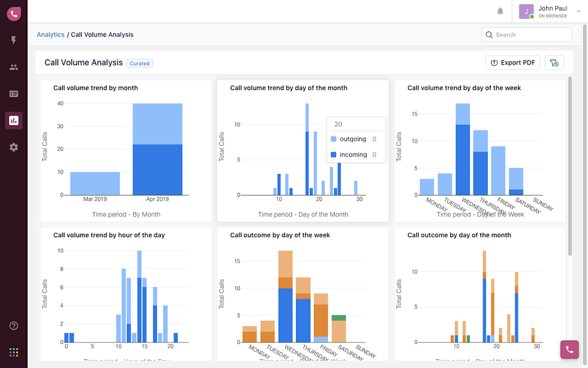Screen dimensions: 588x368
Task: Select the analytics bar chart sidebar icon
Action: pyautogui.click(x=14, y=121)
